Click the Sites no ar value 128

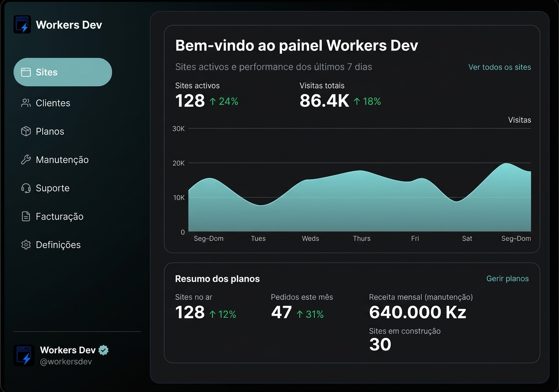(190, 312)
